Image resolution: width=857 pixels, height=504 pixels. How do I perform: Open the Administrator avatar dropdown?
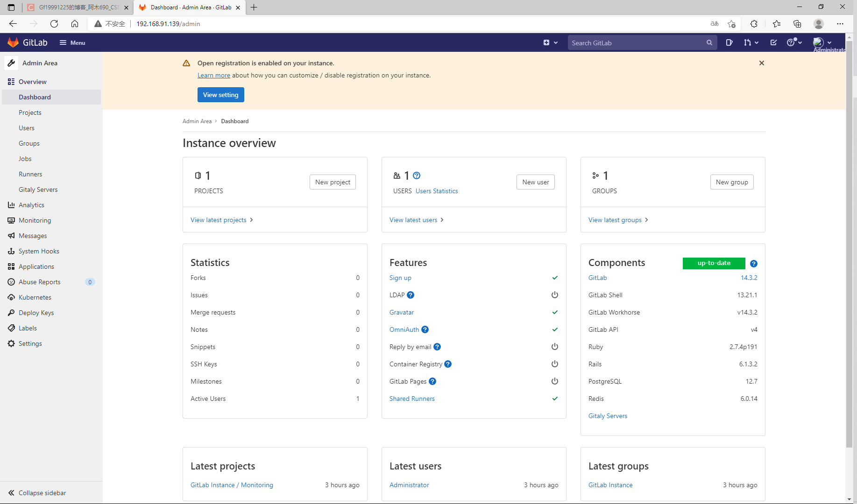click(822, 42)
